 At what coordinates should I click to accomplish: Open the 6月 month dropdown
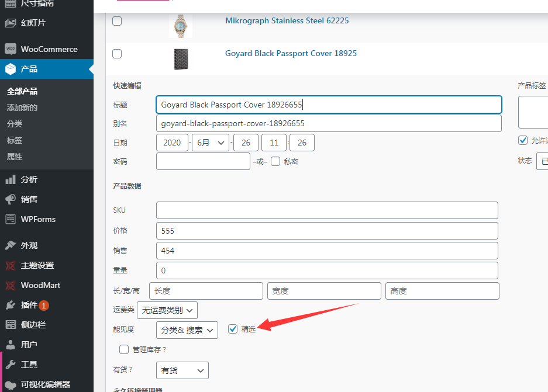(x=211, y=143)
